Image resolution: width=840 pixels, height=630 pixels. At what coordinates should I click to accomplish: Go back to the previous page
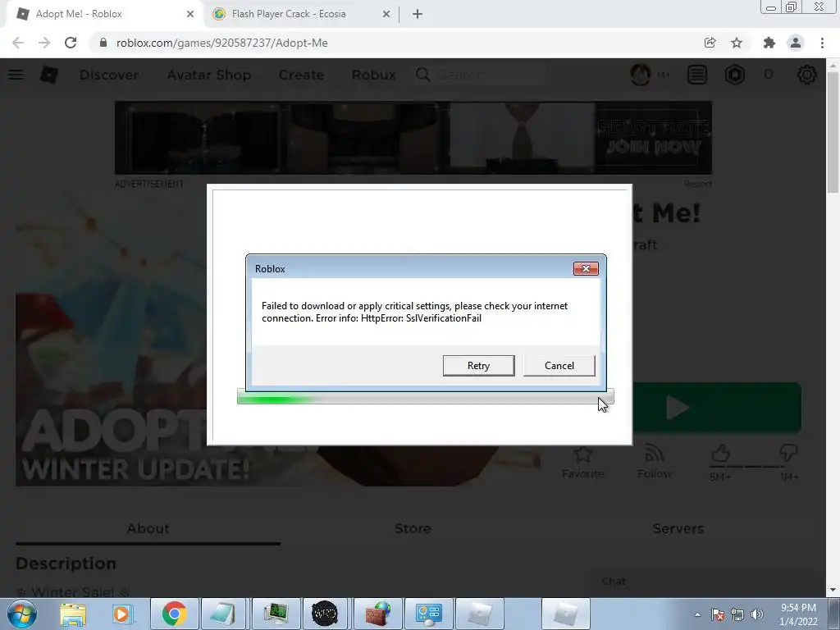pos(18,43)
